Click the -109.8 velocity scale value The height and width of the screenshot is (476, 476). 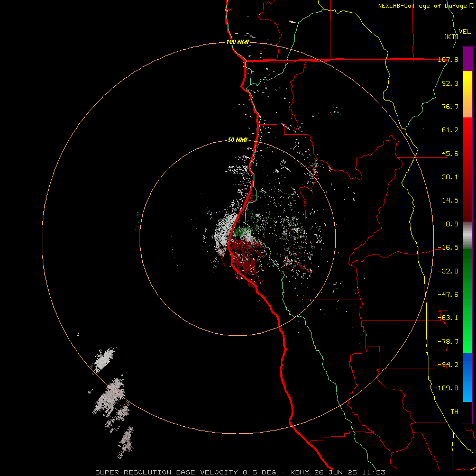pos(446,388)
